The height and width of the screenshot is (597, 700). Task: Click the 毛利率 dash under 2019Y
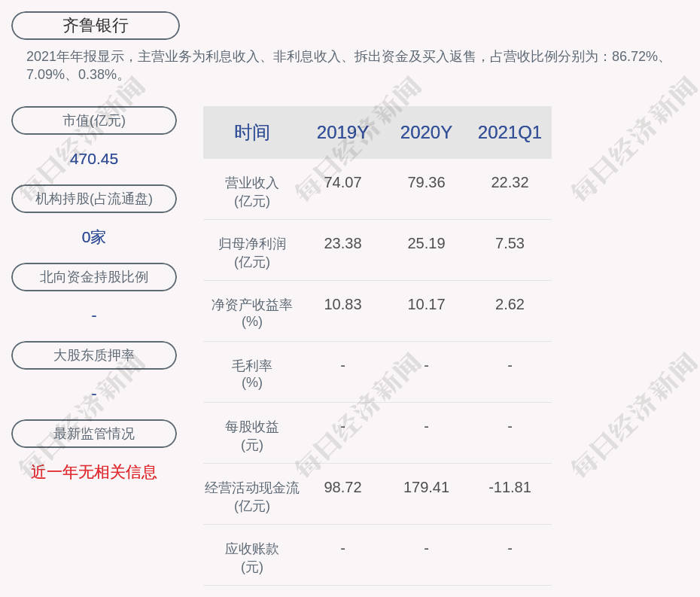click(343, 366)
